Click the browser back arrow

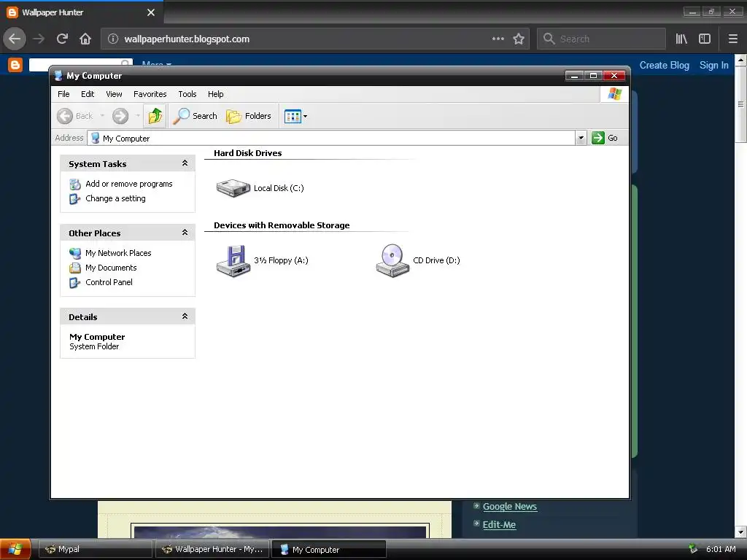[15, 39]
